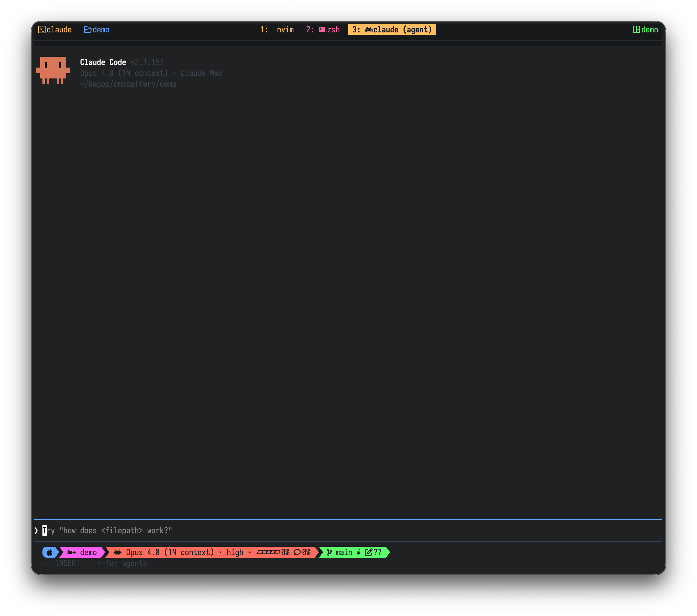Screen dimensions: 697x616
Task: Click the path ~/Repos/dmccaffery/demo
Action: pos(128,84)
